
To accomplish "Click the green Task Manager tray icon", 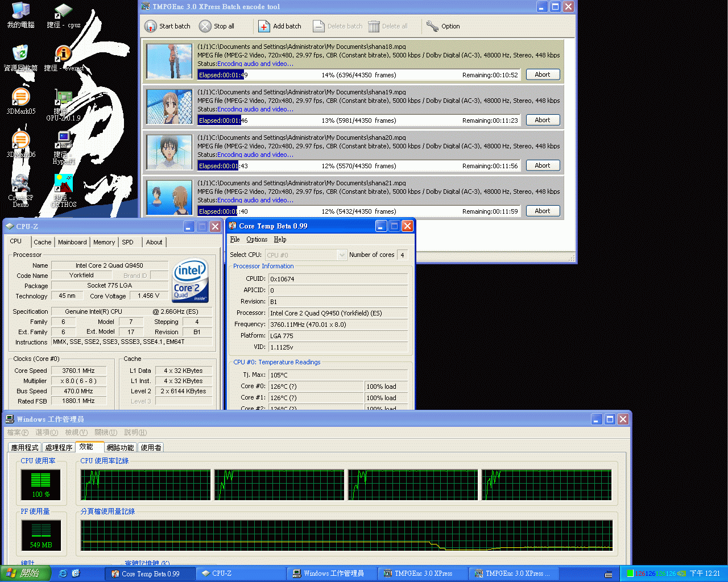I will [x=630, y=573].
